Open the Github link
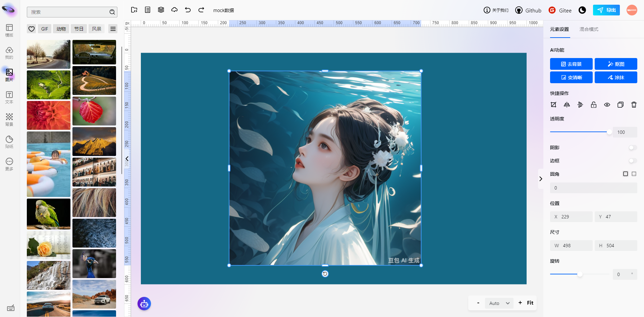 [x=528, y=10]
